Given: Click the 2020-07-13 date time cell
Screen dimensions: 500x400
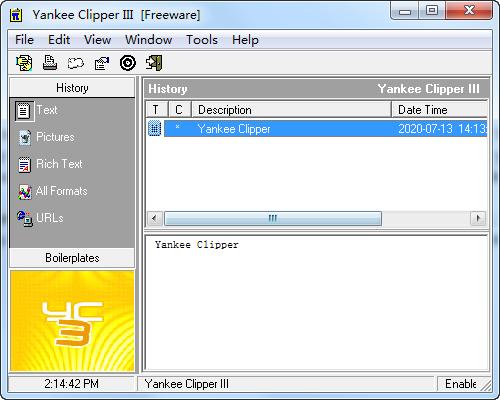Looking at the screenshot, I should coord(442,129).
